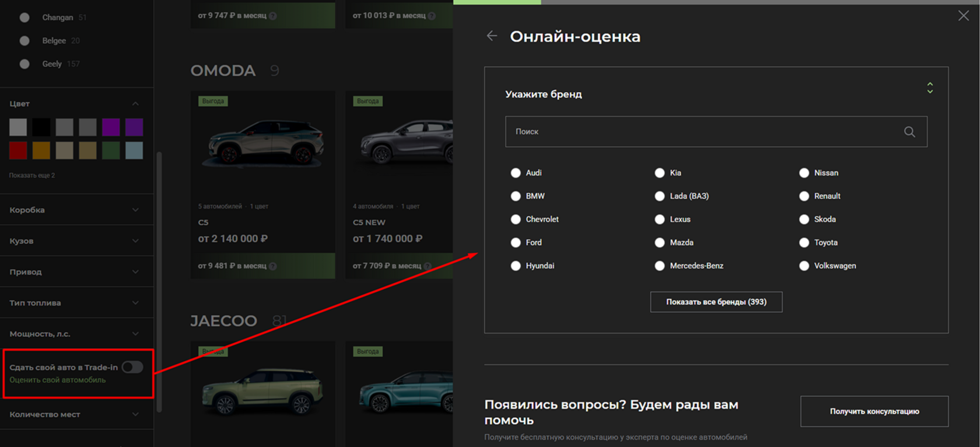Select the Belgee brand filter
980x447 pixels.
pyautogui.click(x=24, y=41)
